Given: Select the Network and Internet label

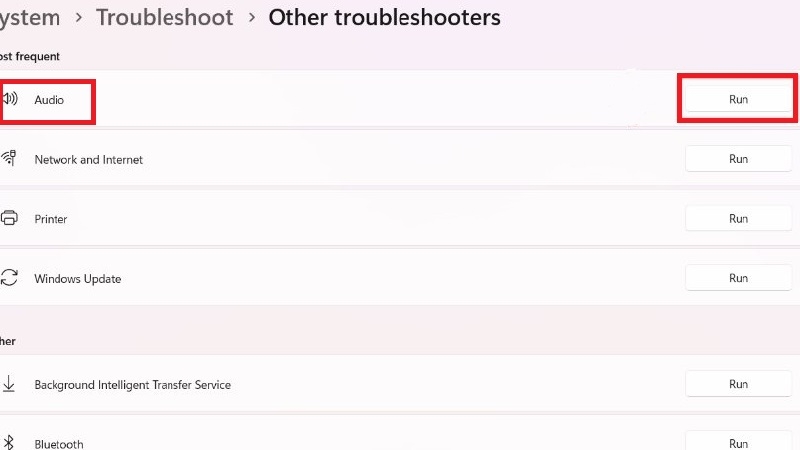Looking at the screenshot, I should pyautogui.click(x=88, y=159).
